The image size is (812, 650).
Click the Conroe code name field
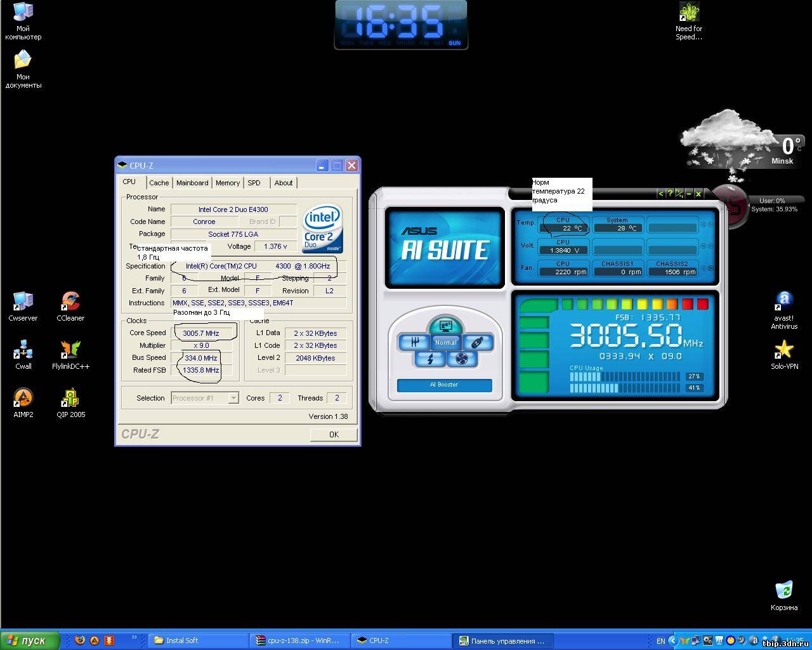(204, 222)
